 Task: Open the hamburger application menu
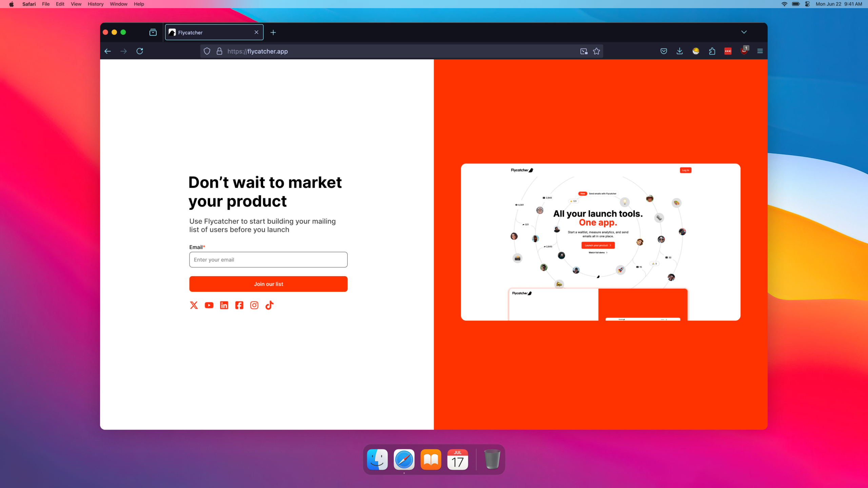pyautogui.click(x=760, y=51)
